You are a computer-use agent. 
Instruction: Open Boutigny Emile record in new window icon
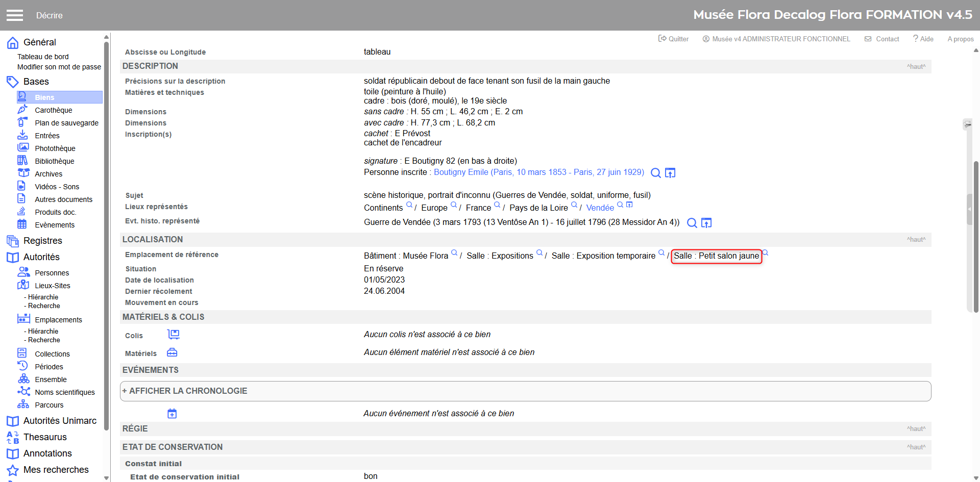[x=670, y=173]
